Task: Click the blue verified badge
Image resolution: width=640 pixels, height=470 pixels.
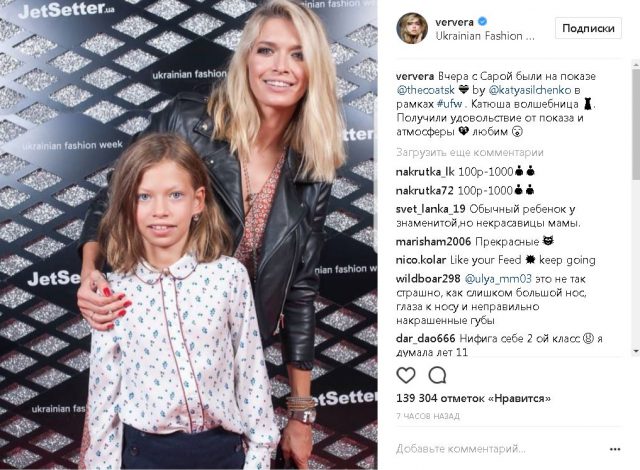Action: point(482,22)
